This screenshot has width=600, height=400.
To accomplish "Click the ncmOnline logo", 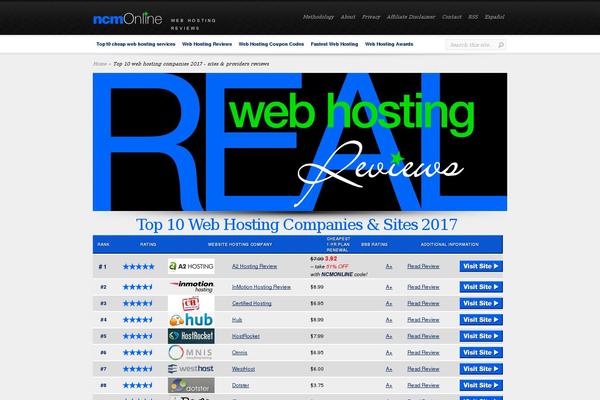I will pyautogui.click(x=127, y=19).
